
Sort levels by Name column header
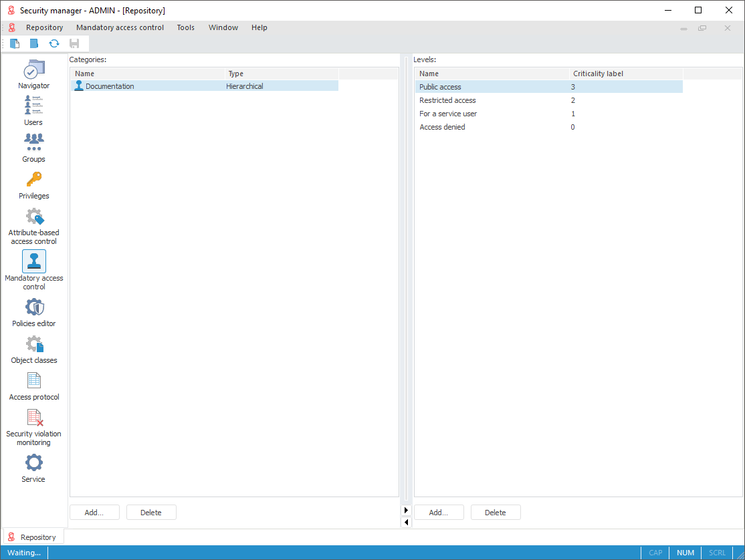coord(492,74)
